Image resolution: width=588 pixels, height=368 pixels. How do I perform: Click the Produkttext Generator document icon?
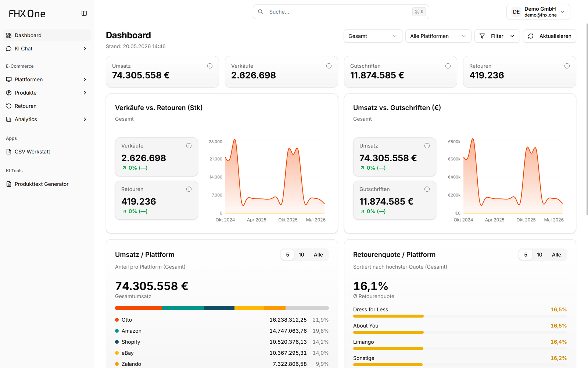pyautogui.click(x=9, y=184)
